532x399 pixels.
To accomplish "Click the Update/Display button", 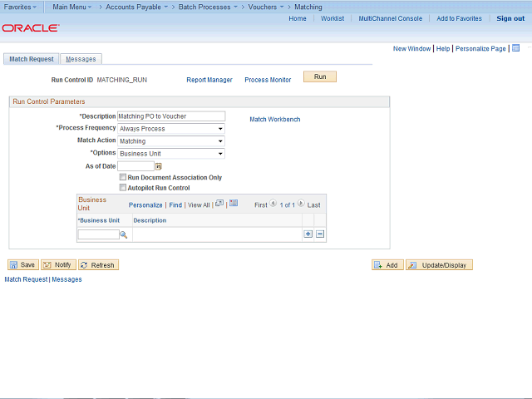I will [439, 265].
